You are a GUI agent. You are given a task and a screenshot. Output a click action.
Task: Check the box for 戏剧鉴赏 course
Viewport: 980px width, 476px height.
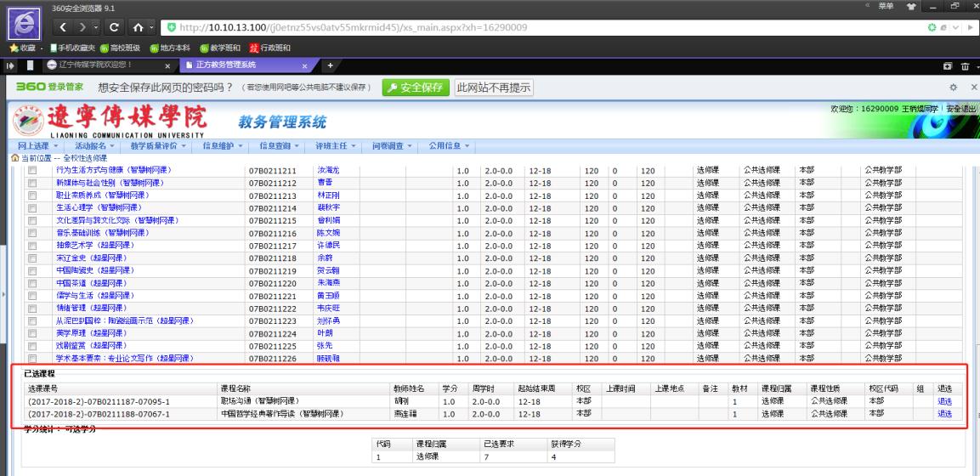pos(32,345)
